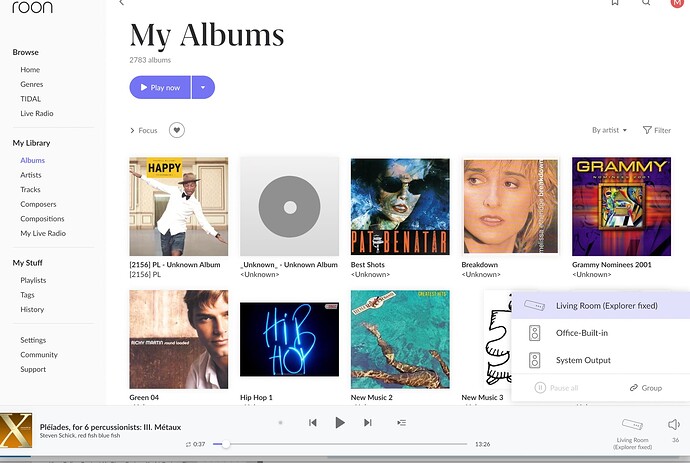Click now playing album art thumbnail

pyautogui.click(x=16, y=430)
